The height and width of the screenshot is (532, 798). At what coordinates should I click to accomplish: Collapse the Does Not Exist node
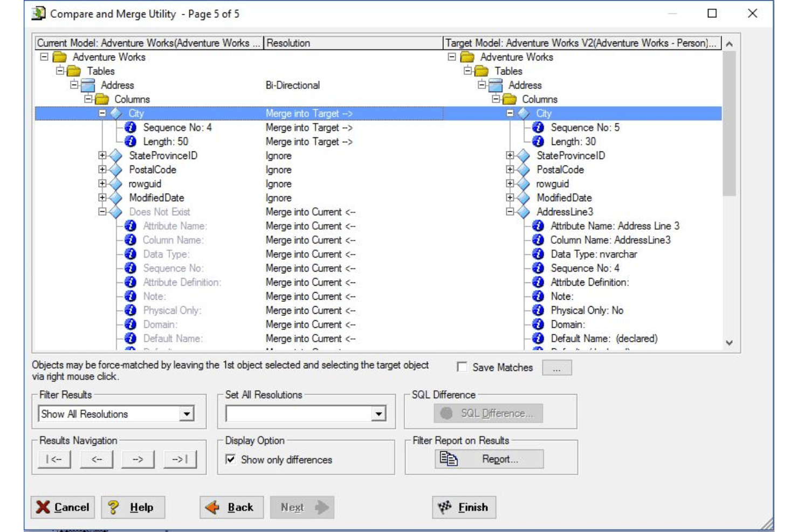[x=102, y=212]
